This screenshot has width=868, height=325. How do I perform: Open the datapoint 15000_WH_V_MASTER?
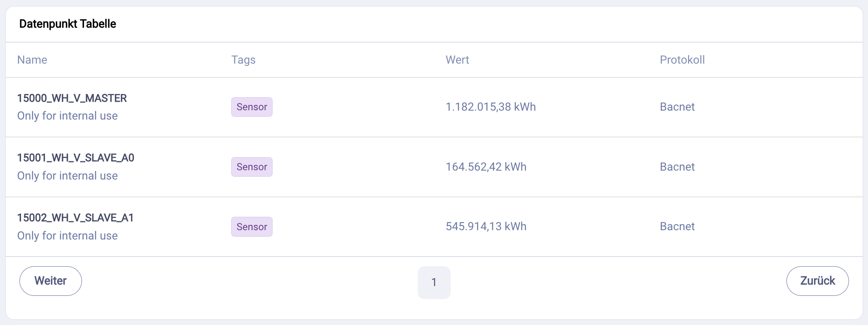71,98
